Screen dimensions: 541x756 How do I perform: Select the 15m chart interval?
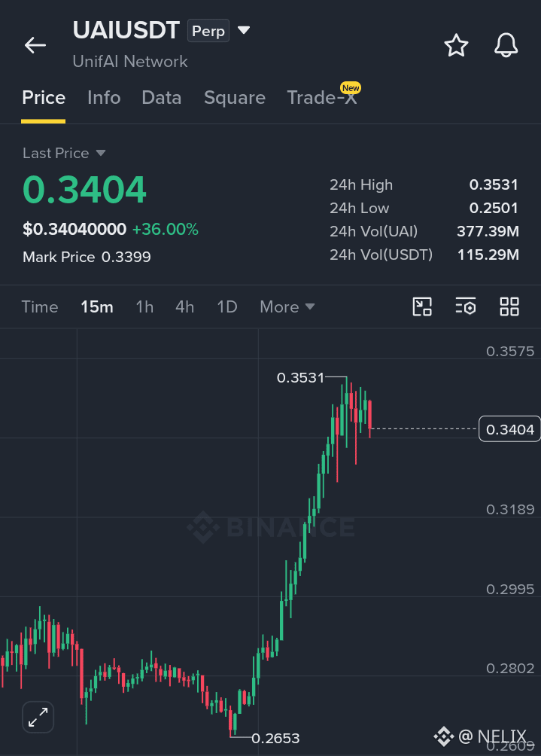pos(97,306)
